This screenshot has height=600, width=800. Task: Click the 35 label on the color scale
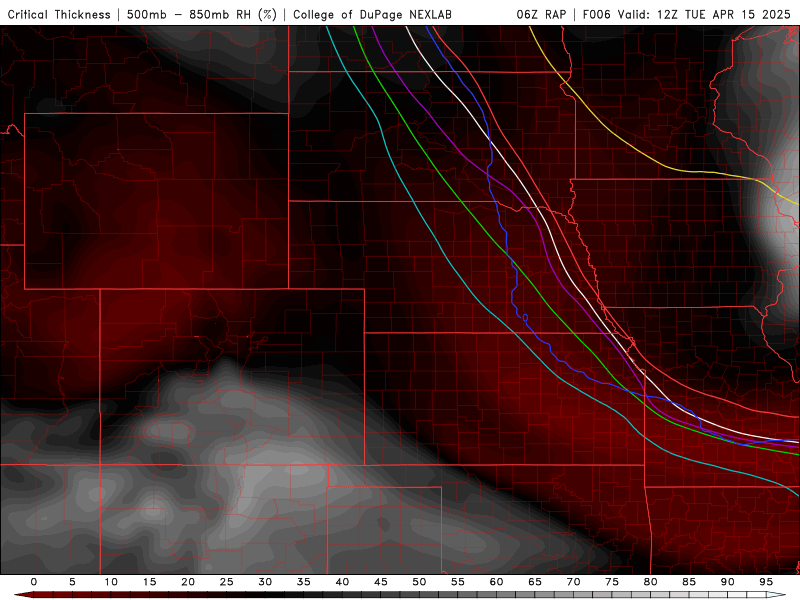[304, 582]
